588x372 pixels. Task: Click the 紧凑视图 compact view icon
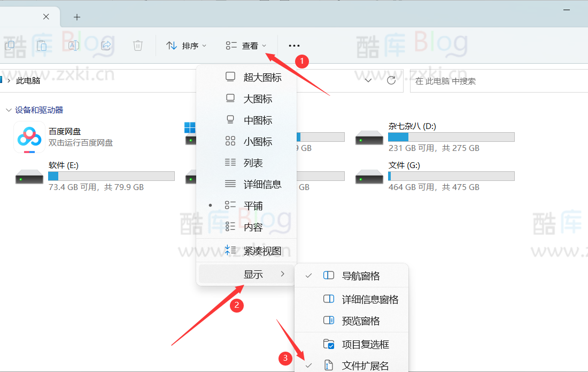click(231, 249)
